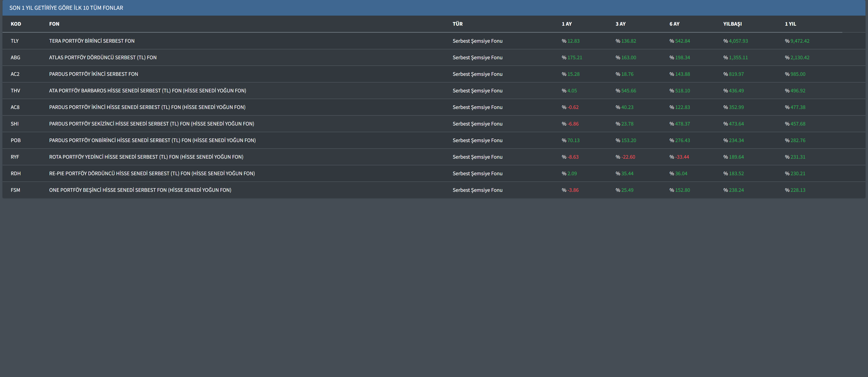Click the RDH fund code
This screenshot has height=377, width=868.
tap(15, 174)
